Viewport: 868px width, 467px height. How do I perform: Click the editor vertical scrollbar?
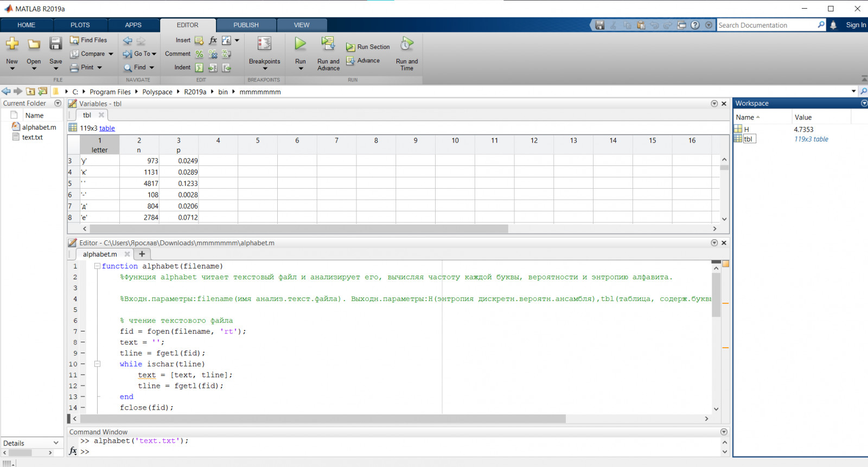716,295
